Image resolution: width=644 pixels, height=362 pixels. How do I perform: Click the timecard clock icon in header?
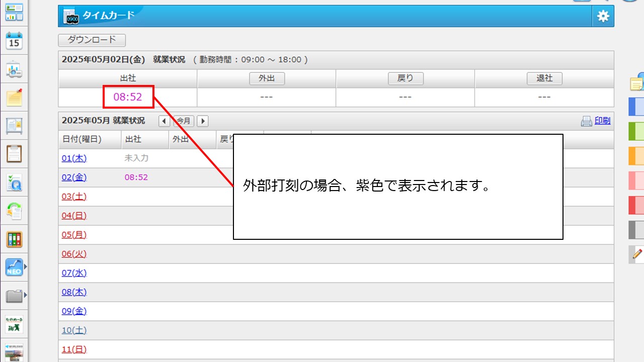[x=72, y=17]
